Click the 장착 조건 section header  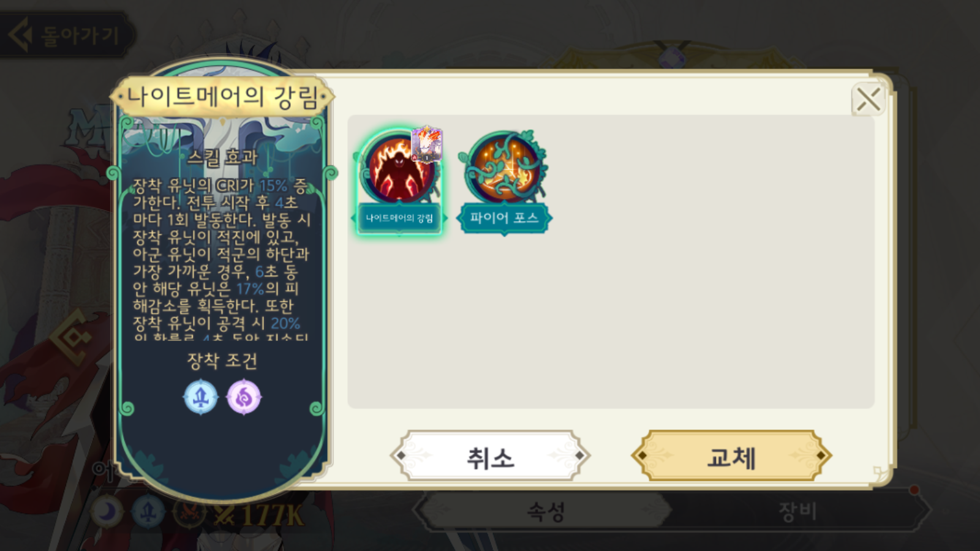click(x=222, y=361)
